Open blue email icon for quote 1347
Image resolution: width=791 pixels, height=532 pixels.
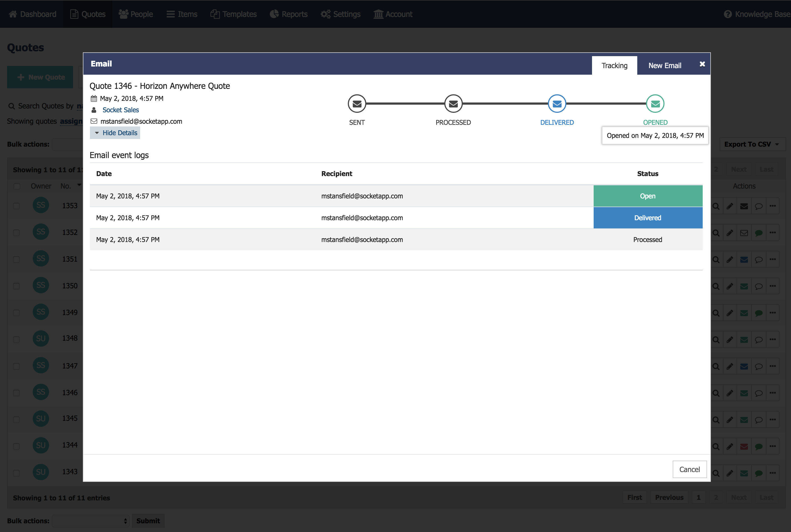744,366
